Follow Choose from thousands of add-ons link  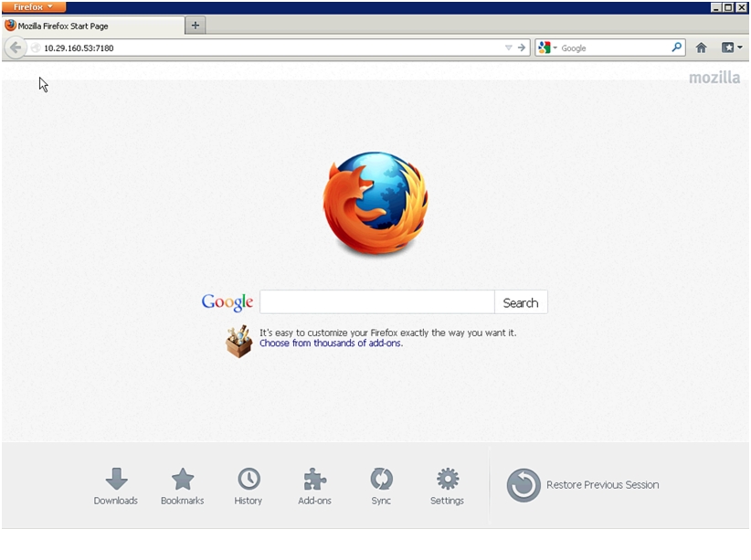[x=331, y=343]
